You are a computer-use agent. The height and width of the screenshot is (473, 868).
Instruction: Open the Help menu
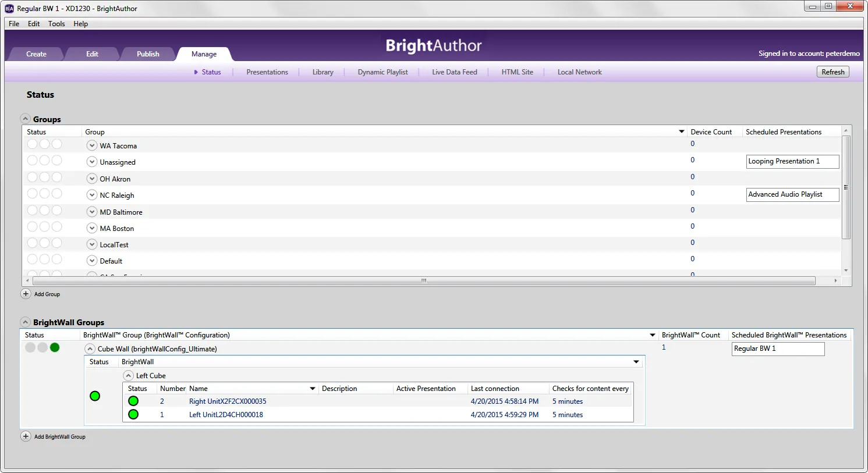tap(81, 24)
